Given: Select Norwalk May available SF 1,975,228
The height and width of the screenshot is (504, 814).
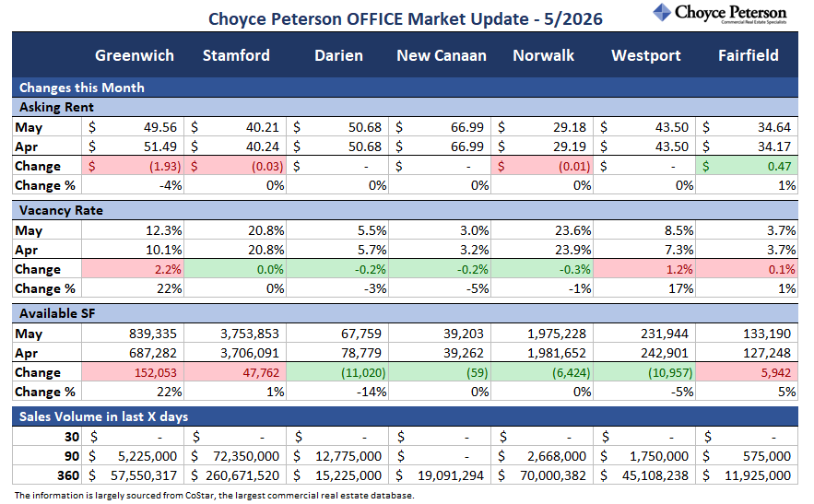Looking at the screenshot, I should (x=557, y=334).
